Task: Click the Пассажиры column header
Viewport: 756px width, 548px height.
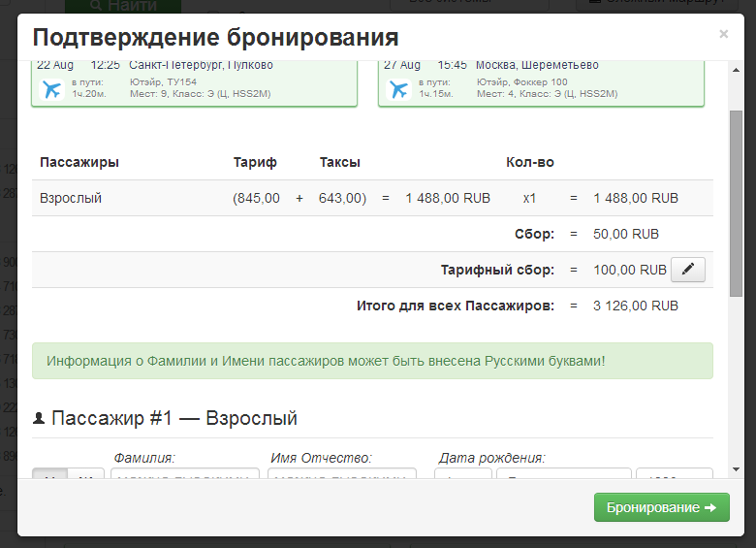Action: point(79,162)
